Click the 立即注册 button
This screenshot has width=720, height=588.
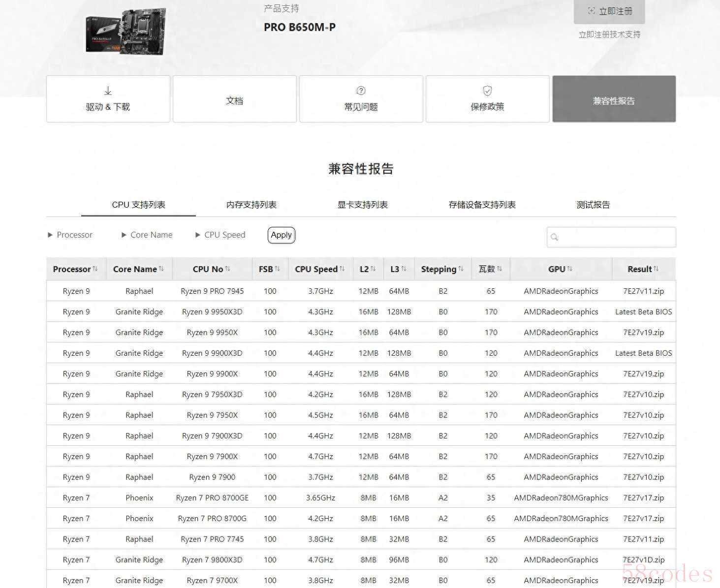pos(609,11)
